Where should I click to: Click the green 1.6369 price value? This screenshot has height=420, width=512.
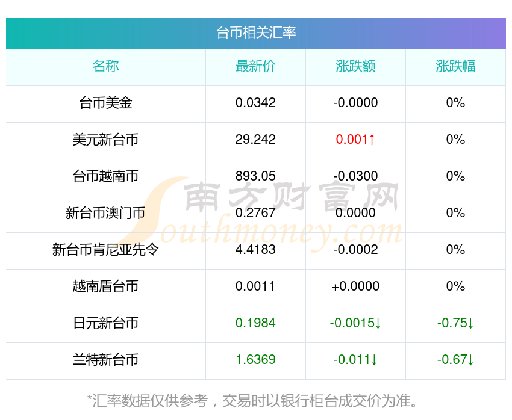click(255, 360)
